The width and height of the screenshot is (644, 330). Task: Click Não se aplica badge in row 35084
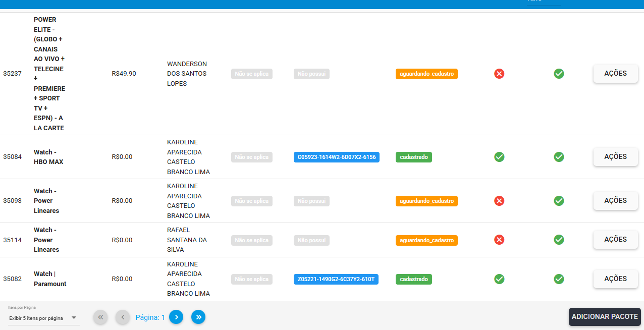coord(252,157)
